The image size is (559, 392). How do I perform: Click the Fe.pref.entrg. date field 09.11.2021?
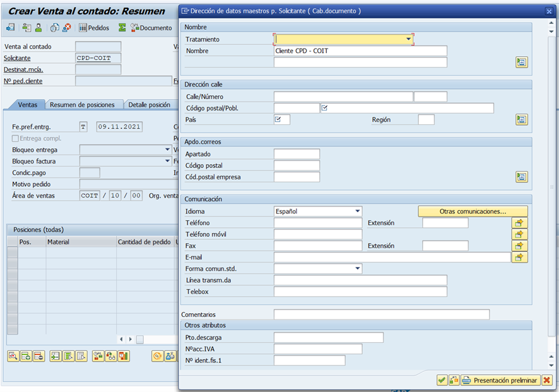click(x=119, y=127)
